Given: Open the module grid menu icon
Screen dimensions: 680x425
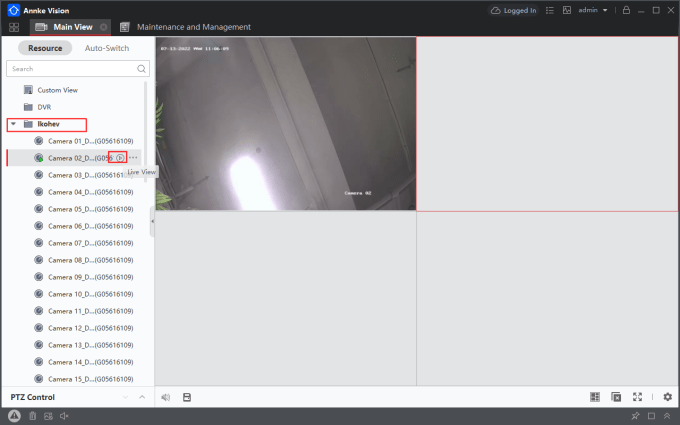Looking at the screenshot, I should (14, 27).
